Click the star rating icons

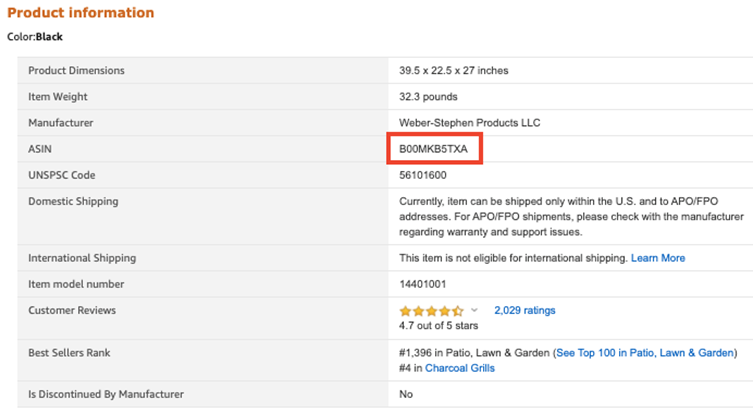click(431, 311)
